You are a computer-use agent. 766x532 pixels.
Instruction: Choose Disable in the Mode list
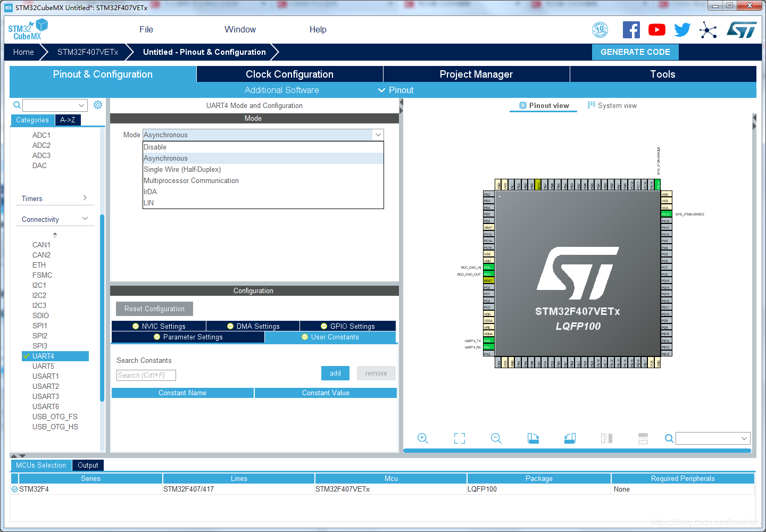263,147
